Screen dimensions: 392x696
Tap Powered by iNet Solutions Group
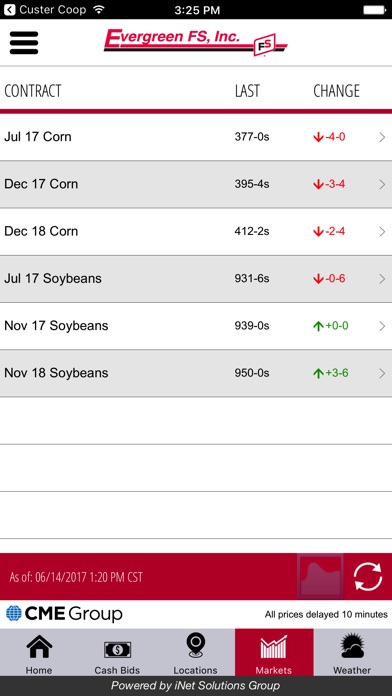pyautogui.click(x=196, y=686)
